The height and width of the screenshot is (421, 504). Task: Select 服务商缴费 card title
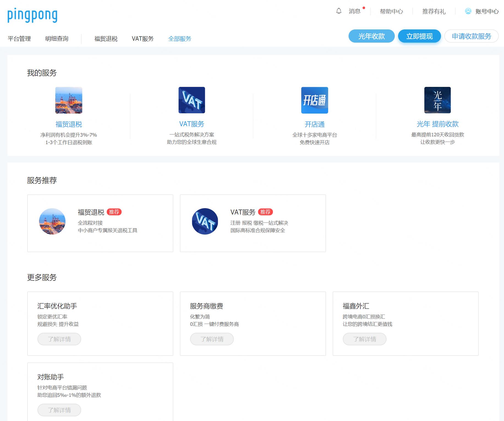[207, 306]
